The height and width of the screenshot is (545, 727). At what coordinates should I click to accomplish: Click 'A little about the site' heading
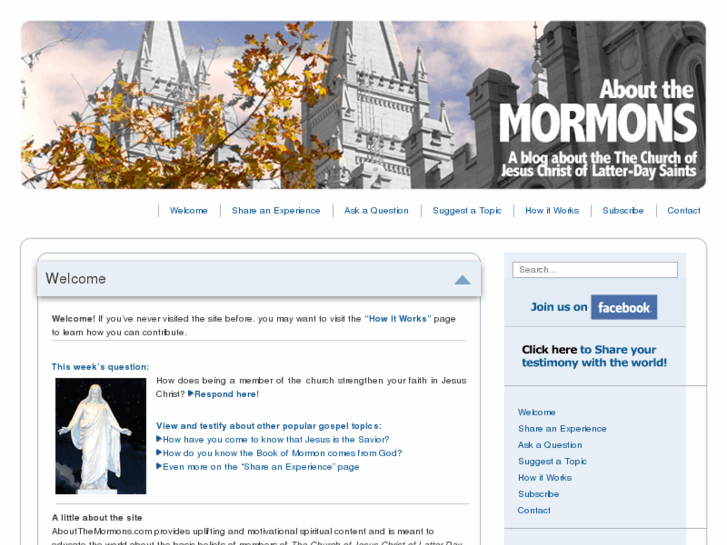tap(97, 518)
